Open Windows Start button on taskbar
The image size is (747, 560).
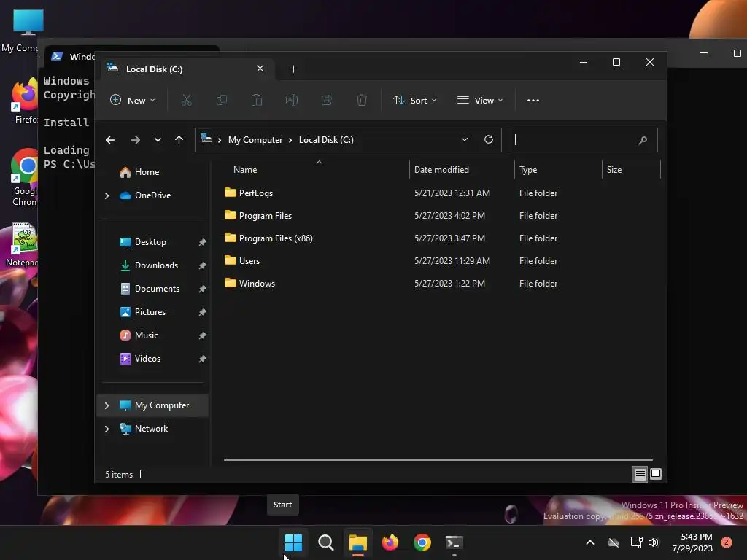(293, 542)
